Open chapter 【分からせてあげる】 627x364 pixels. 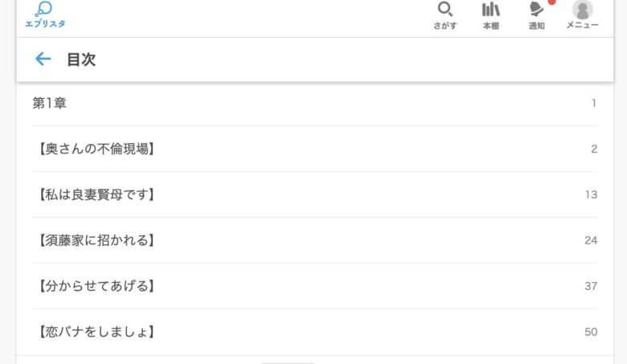tap(314, 286)
